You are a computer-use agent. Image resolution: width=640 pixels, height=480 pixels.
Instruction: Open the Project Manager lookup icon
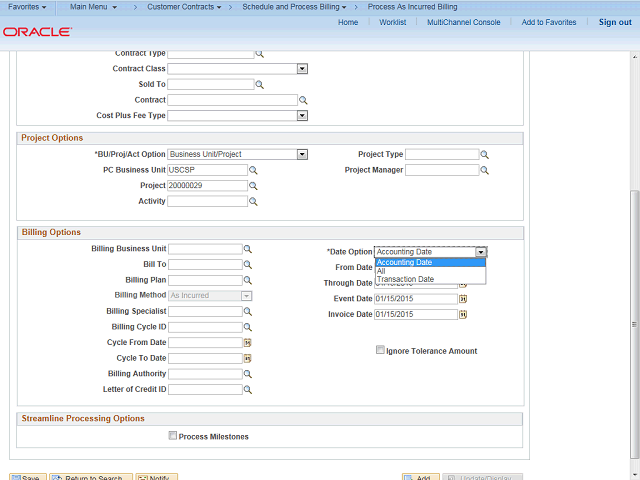click(484, 170)
